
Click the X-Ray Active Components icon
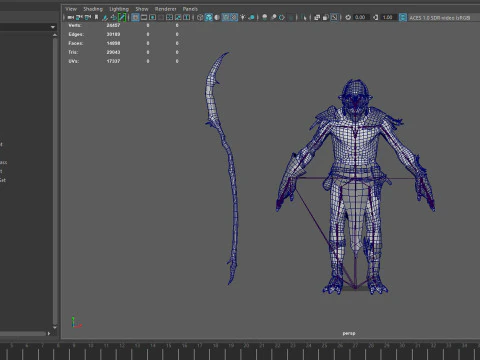coord(325,17)
